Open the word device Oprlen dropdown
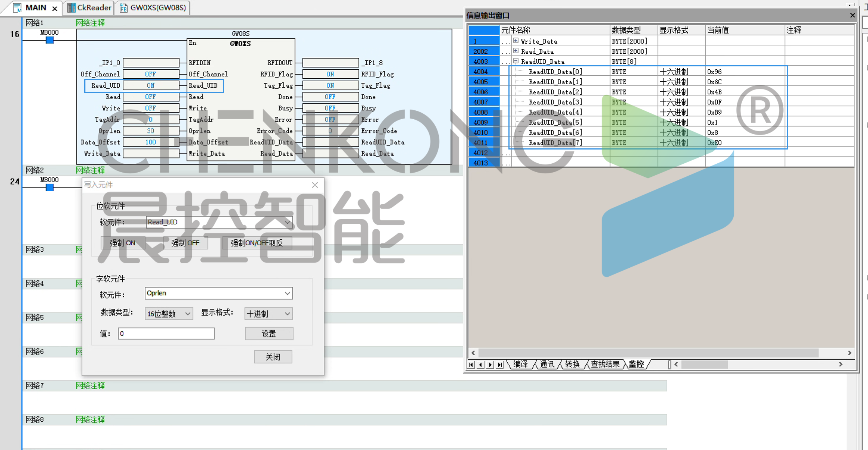 [x=287, y=293]
